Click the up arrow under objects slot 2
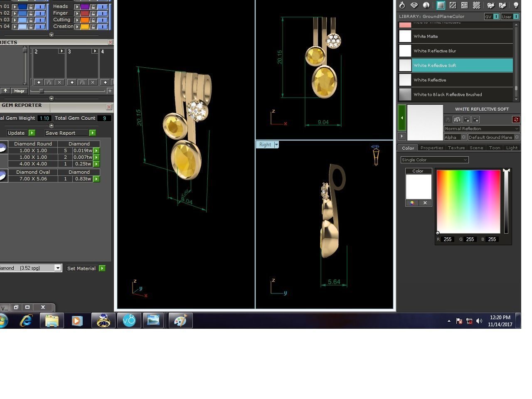Image resolution: width=532 pixels, height=399 pixels. [39, 82]
